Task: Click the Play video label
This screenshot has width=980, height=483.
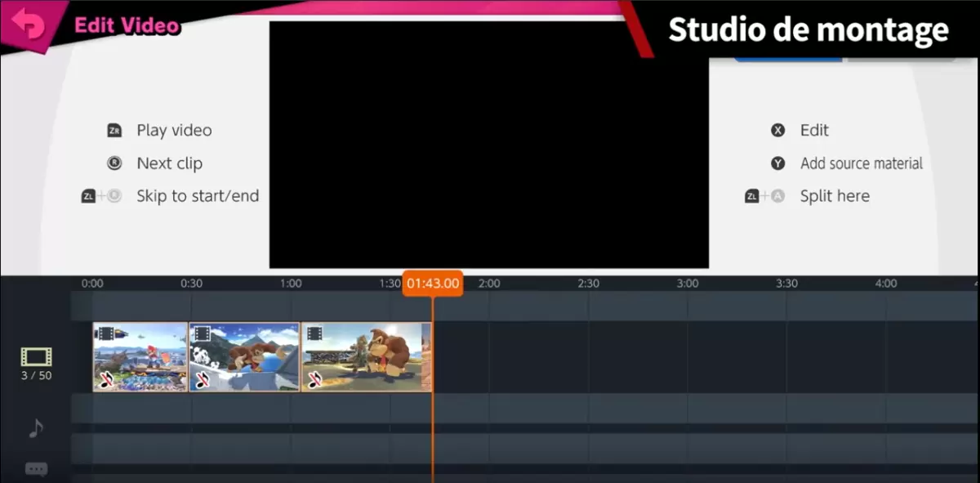Action: click(174, 131)
